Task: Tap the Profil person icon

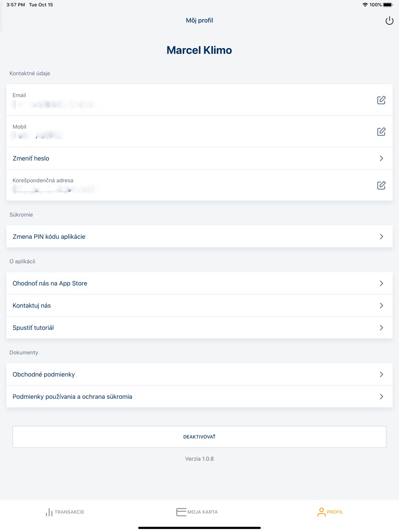Action: [321, 512]
